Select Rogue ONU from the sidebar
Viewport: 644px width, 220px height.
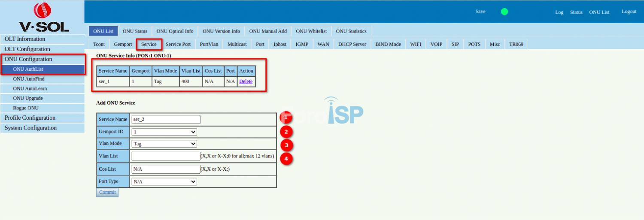[x=26, y=108]
